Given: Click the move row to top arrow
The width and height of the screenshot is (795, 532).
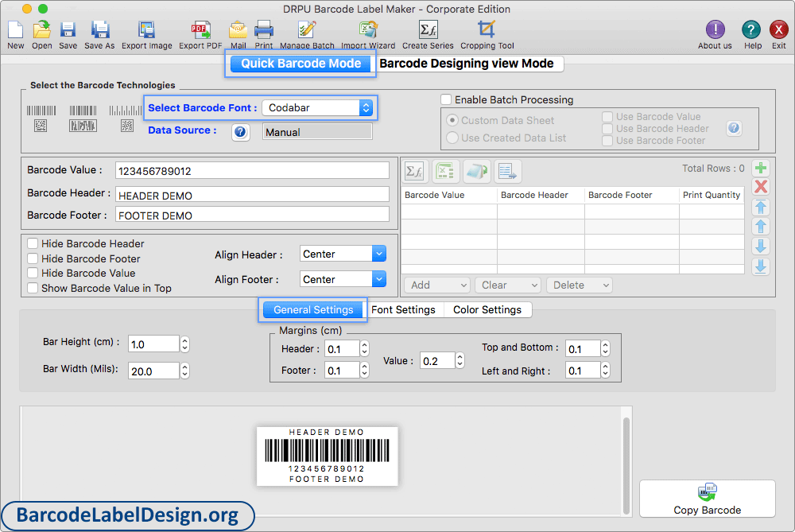Looking at the screenshot, I should tap(761, 207).
